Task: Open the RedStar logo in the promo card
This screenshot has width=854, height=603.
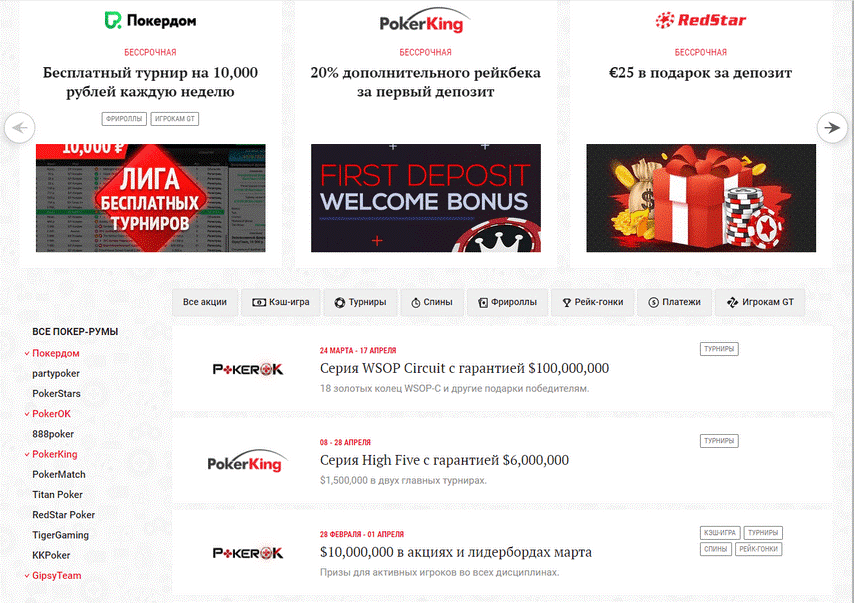Action: click(x=700, y=21)
